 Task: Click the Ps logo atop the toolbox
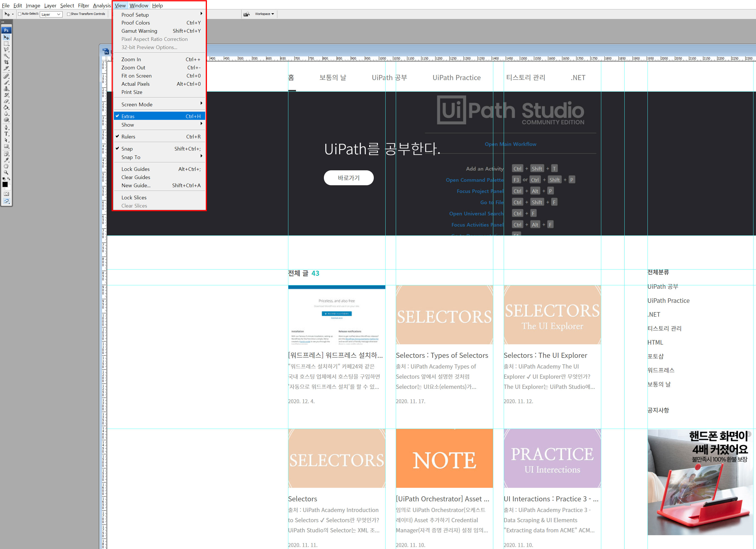[6, 30]
